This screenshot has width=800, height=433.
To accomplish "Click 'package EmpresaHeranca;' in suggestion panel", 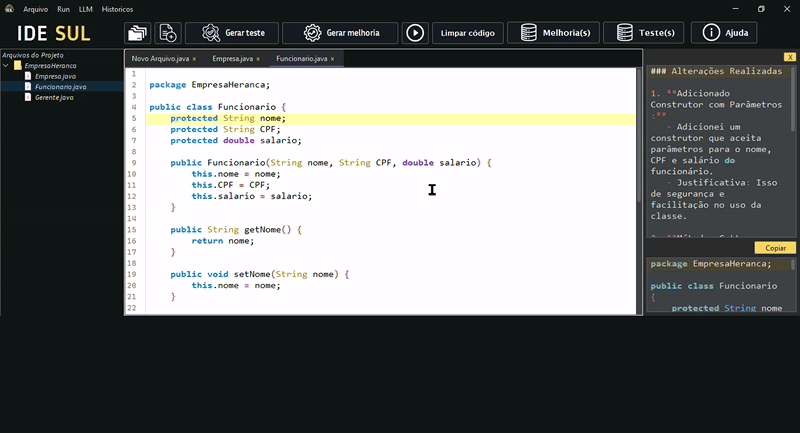I will 711,264.
